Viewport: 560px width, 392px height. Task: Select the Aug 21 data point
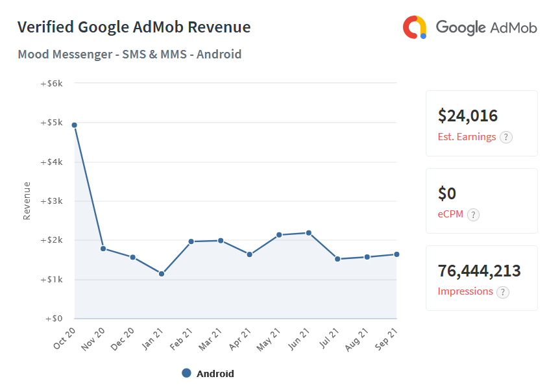click(x=367, y=257)
